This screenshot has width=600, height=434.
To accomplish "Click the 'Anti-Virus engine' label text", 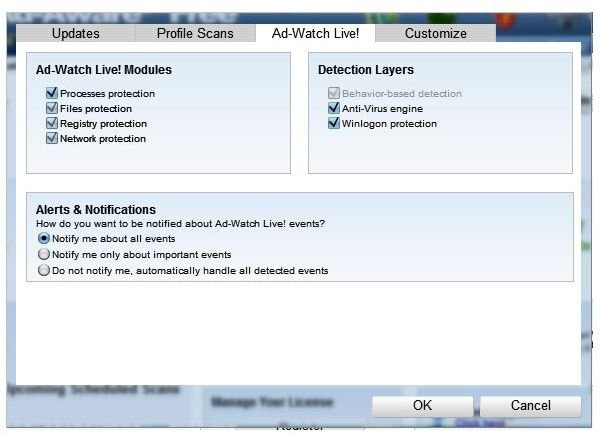I will (382, 109).
